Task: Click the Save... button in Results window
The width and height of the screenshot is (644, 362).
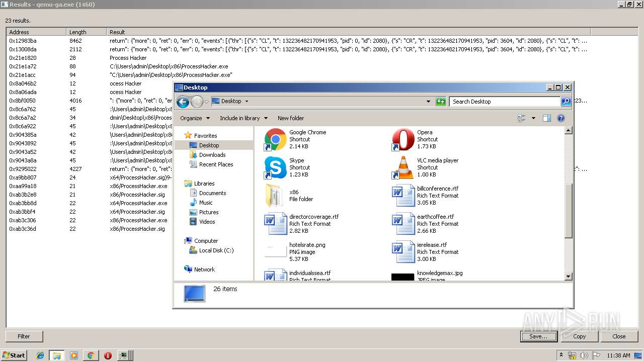Action: coord(539,336)
